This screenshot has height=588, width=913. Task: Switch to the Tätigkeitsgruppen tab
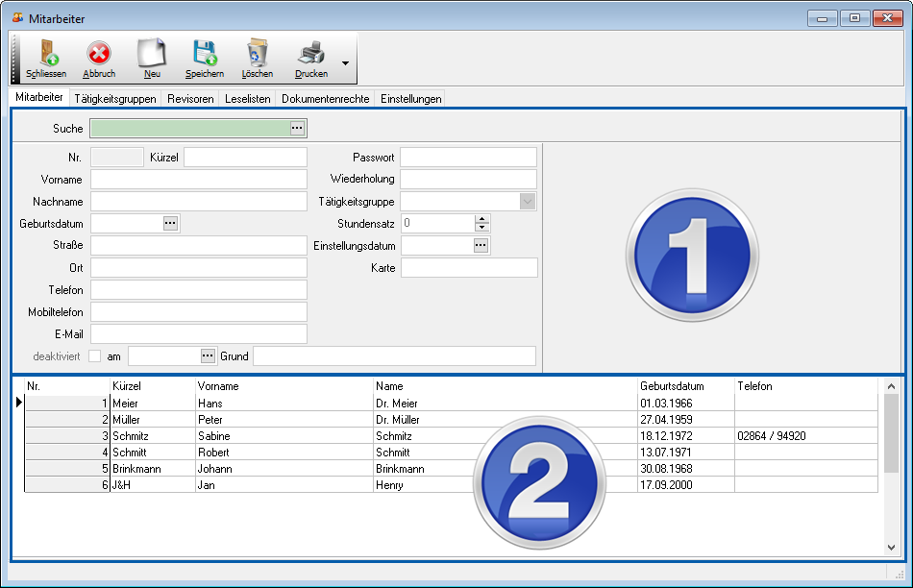(114, 99)
